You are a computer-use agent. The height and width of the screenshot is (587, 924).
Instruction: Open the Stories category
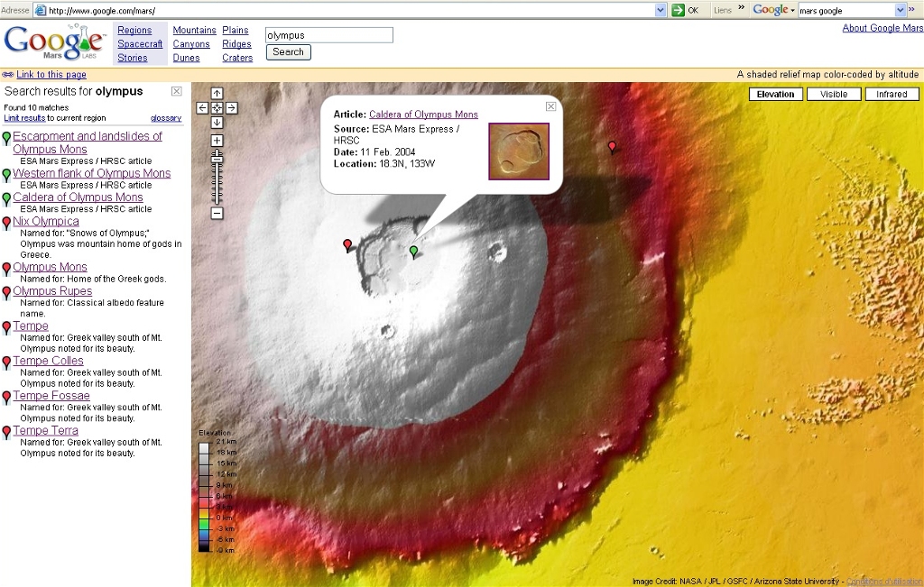tap(132, 58)
